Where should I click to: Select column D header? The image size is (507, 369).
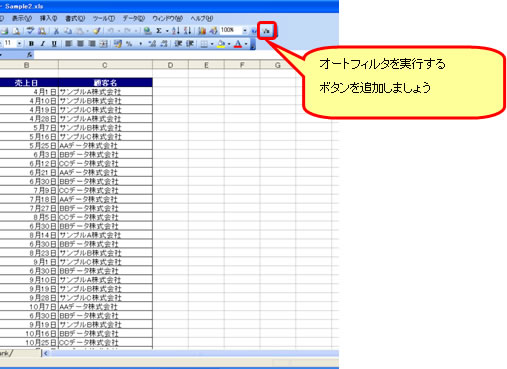tap(170, 65)
